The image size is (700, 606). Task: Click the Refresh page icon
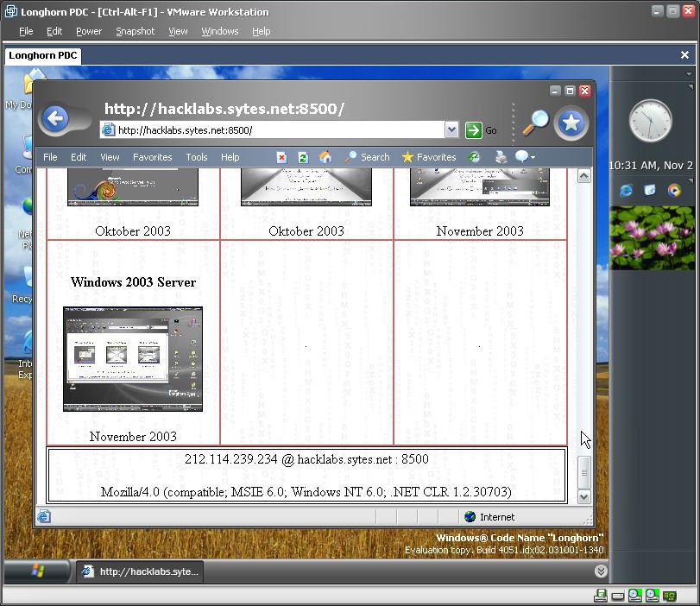(303, 157)
